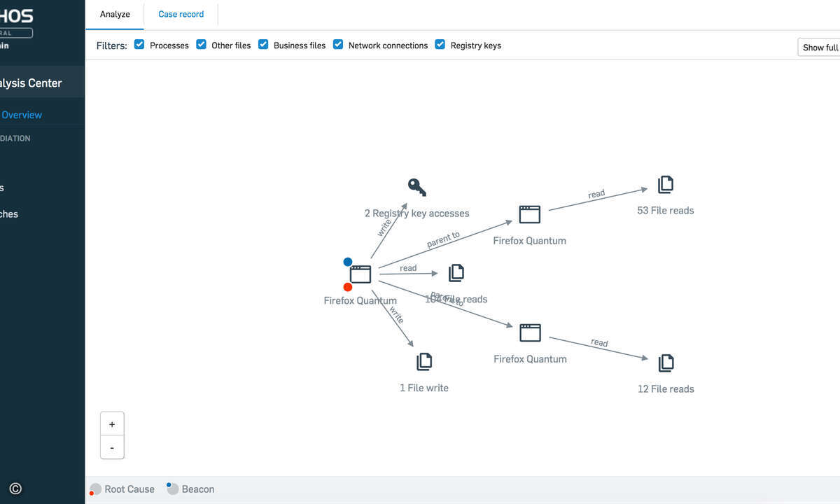Viewport: 840px width, 504px height.
Task: Uncheck the Other files filter checkbox
Action: point(201,44)
